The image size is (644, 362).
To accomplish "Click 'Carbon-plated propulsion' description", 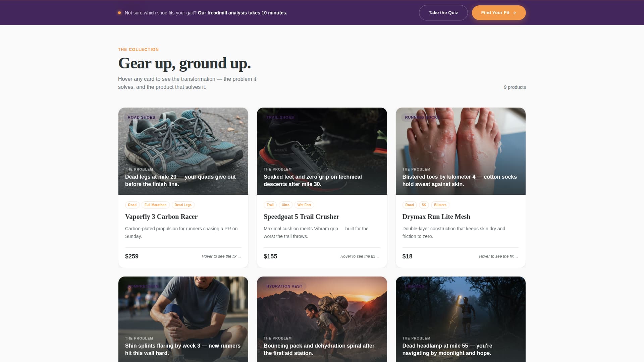I will (181, 232).
